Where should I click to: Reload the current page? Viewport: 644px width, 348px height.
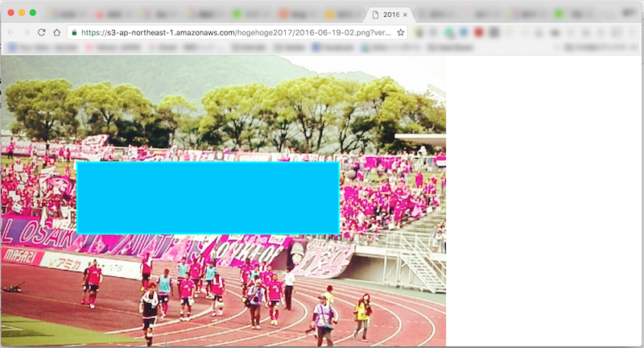pyautogui.click(x=42, y=32)
